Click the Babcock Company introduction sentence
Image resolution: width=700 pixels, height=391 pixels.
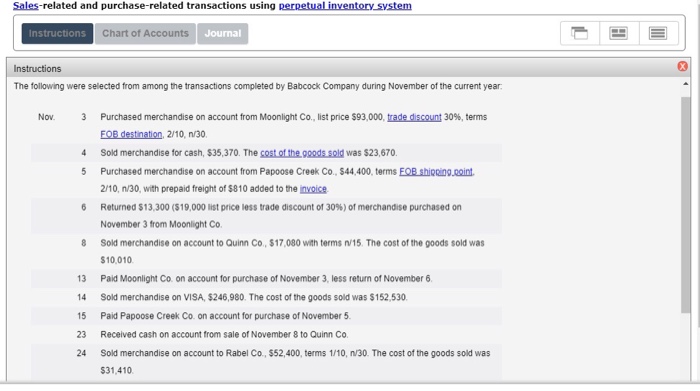coord(258,86)
